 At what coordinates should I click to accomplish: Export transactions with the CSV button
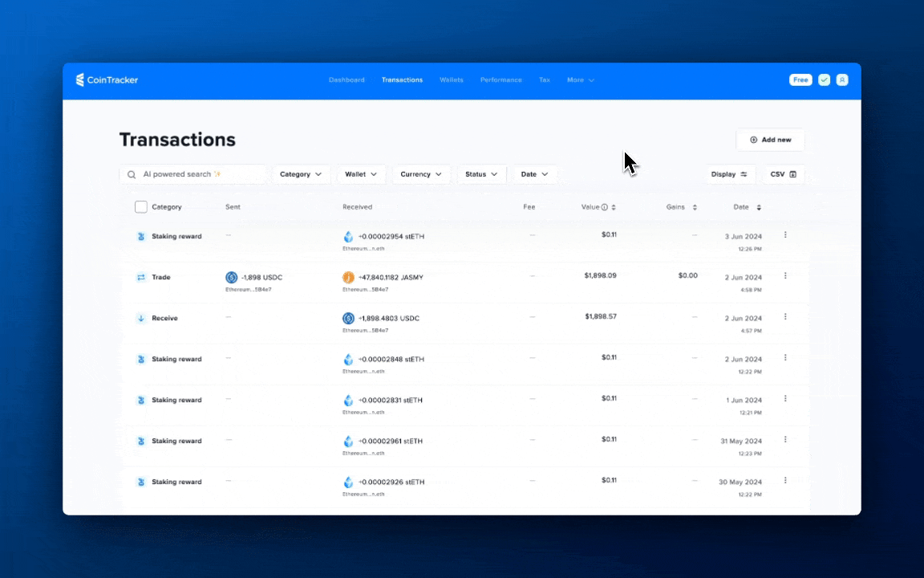(x=783, y=174)
